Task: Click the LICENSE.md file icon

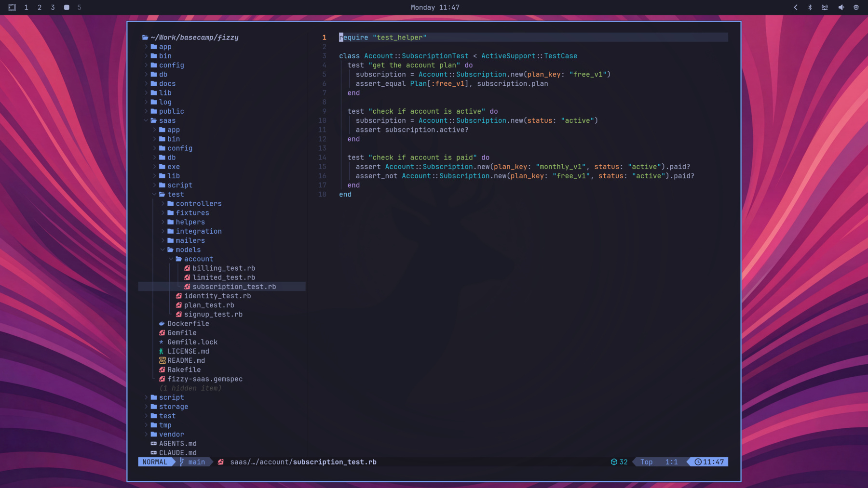Action: point(162,352)
